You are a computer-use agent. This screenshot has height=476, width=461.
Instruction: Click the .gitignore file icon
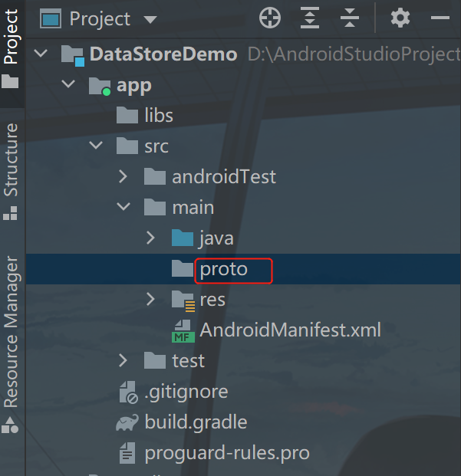pyautogui.click(x=128, y=392)
